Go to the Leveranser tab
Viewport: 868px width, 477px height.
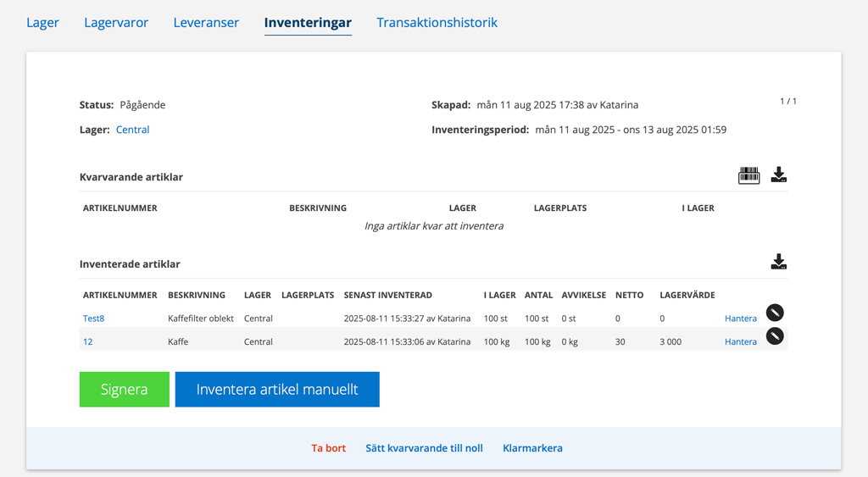click(206, 23)
